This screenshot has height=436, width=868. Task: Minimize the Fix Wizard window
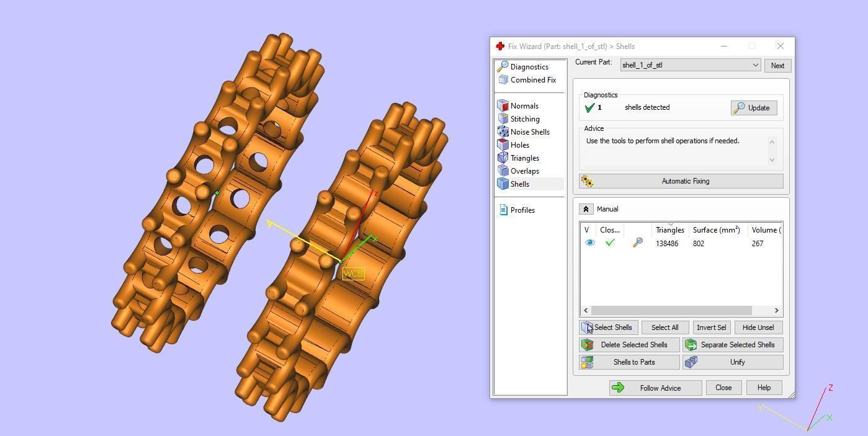[723, 46]
